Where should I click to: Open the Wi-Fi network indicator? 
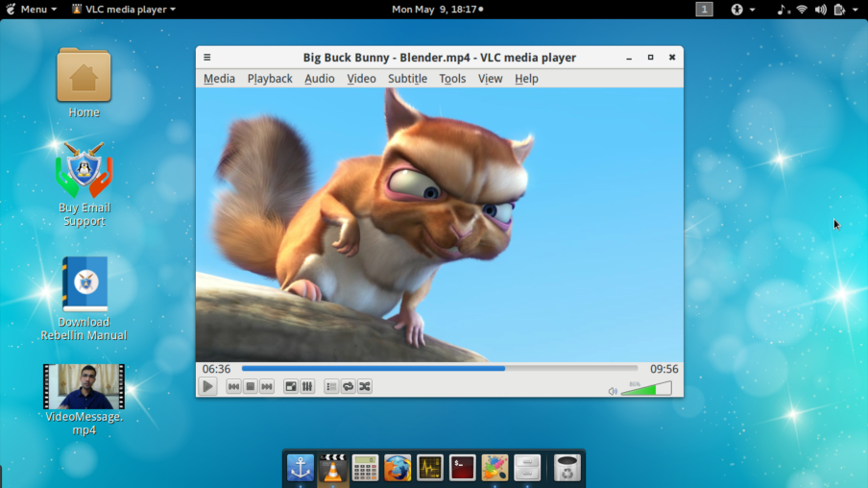click(802, 9)
